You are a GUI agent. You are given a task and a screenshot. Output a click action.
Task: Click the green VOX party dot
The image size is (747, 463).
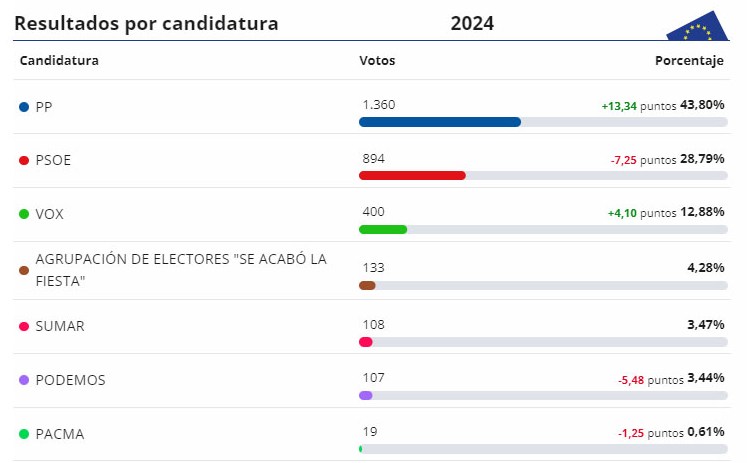click(x=24, y=214)
